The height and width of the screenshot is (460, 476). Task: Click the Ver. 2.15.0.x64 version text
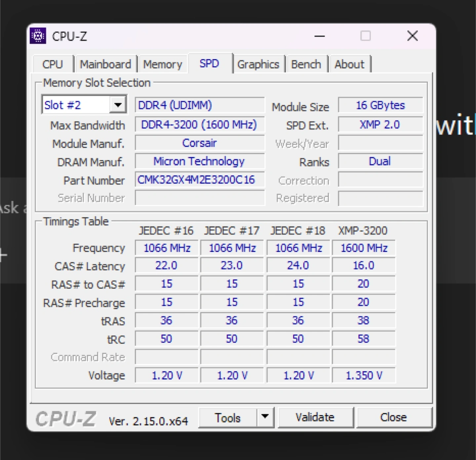point(148,421)
